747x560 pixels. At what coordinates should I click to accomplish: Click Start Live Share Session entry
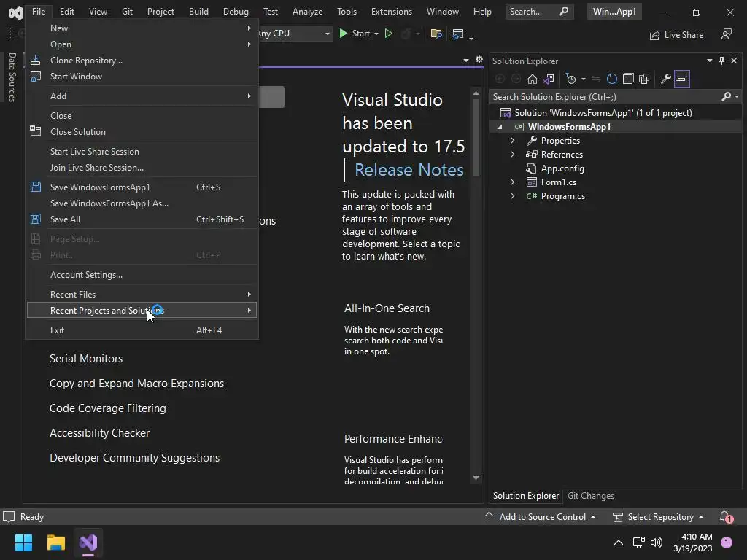[142, 152]
